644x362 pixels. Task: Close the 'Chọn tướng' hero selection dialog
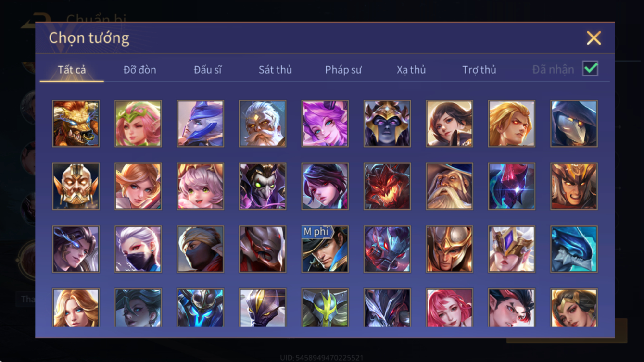coord(593,38)
